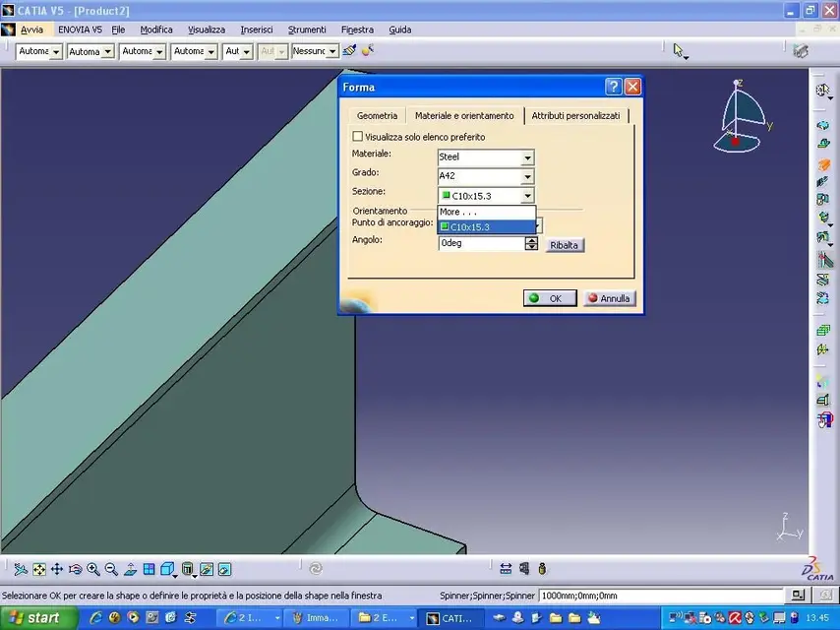Click the red antivirus tray icon

coord(734,617)
